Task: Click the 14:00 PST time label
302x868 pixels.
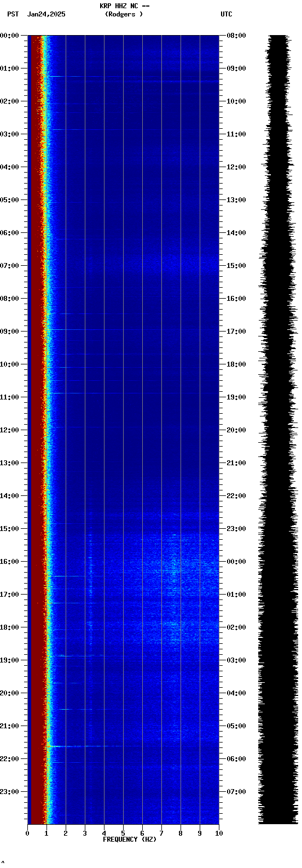Action: click(10, 496)
